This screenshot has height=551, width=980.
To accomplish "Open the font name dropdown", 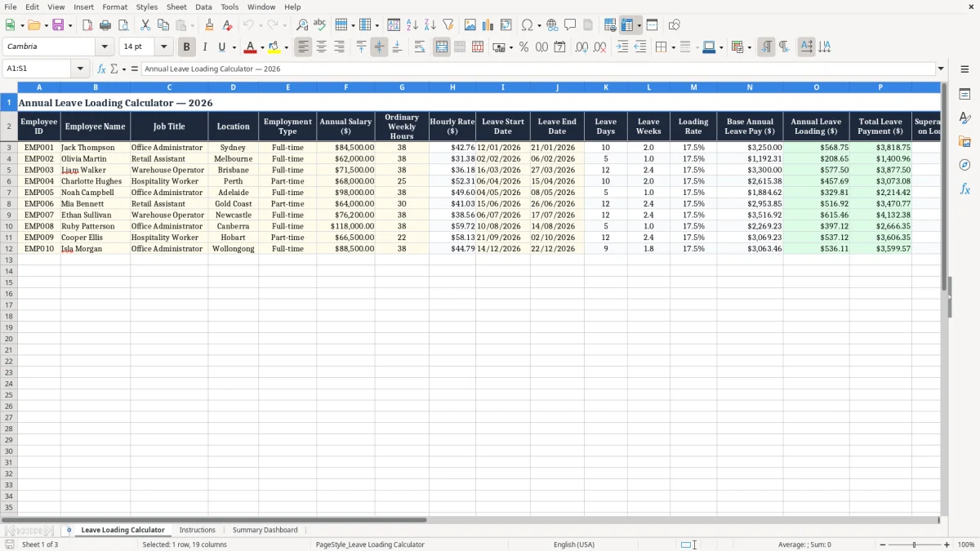I will point(105,47).
